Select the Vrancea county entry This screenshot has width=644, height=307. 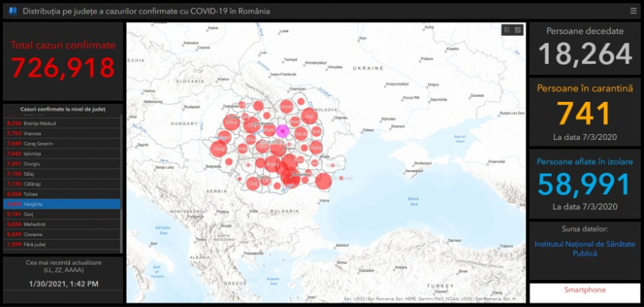click(61, 133)
